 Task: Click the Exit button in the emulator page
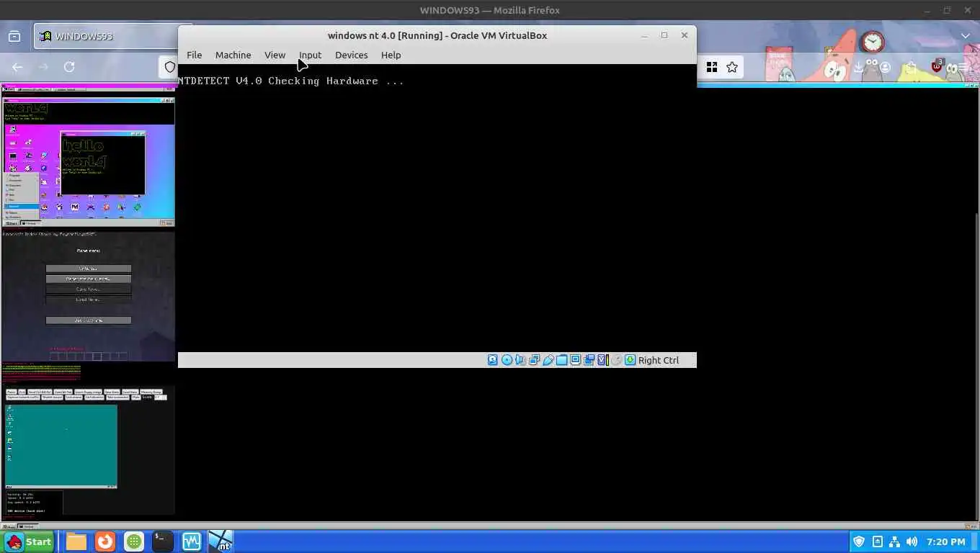click(x=22, y=392)
